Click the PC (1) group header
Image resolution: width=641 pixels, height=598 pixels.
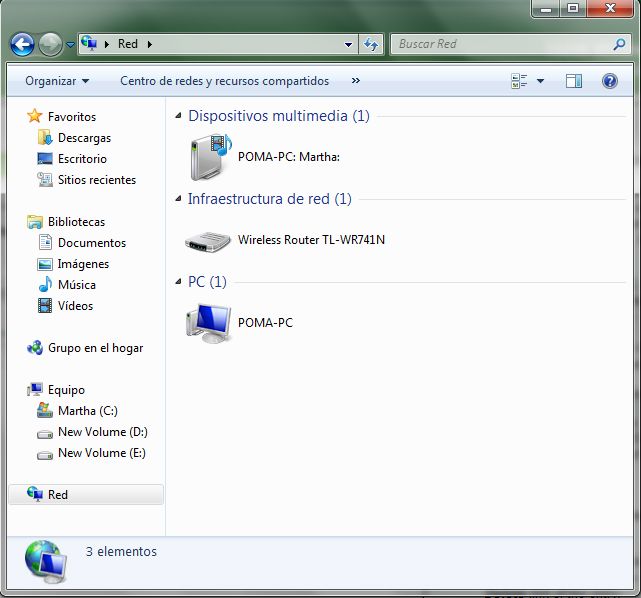(207, 282)
